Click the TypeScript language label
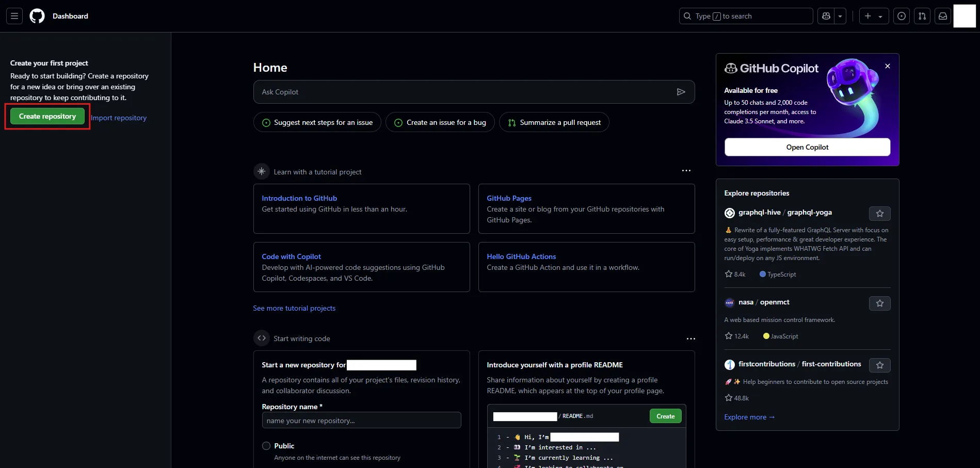 (x=778, y=274)
